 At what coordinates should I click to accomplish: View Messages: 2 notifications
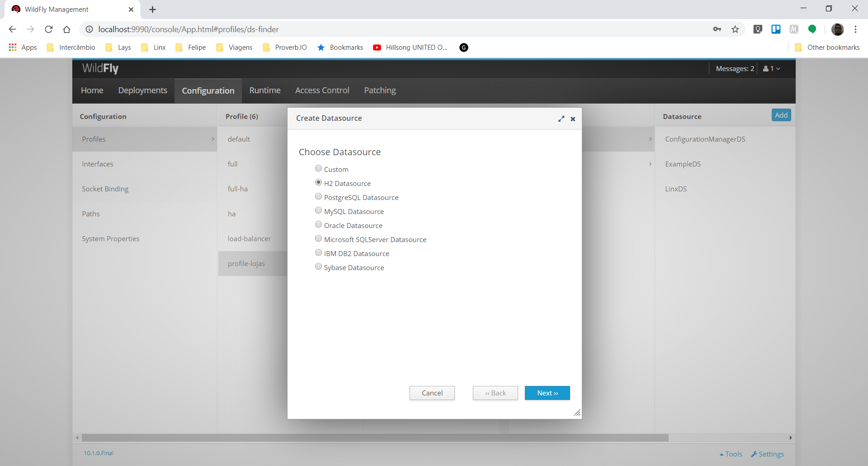pos(735,69)
